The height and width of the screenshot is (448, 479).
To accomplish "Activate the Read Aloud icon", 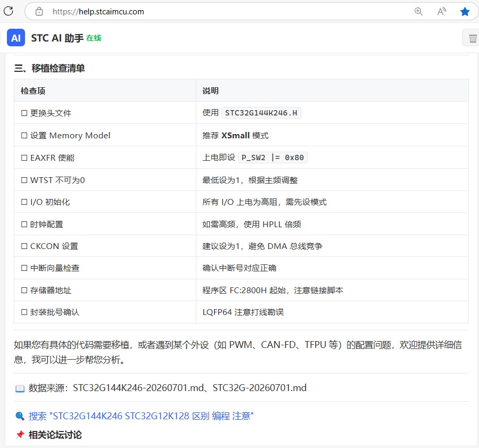I will pyautogui.click(x=441, y=12).
